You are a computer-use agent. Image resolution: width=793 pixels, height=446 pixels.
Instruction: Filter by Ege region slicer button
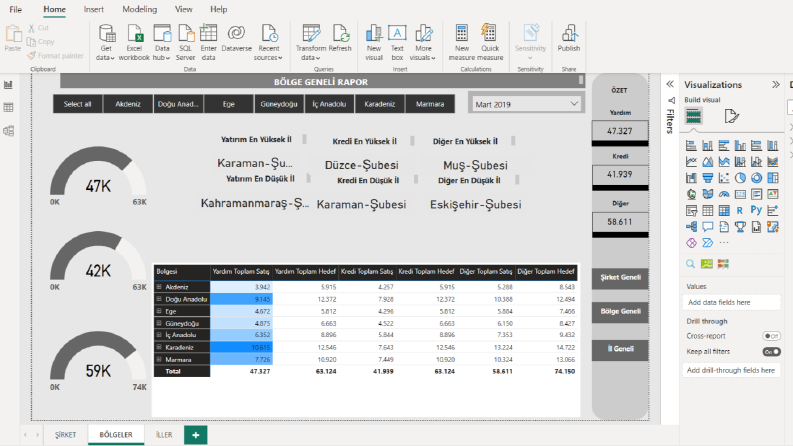[x=229, y=104]
